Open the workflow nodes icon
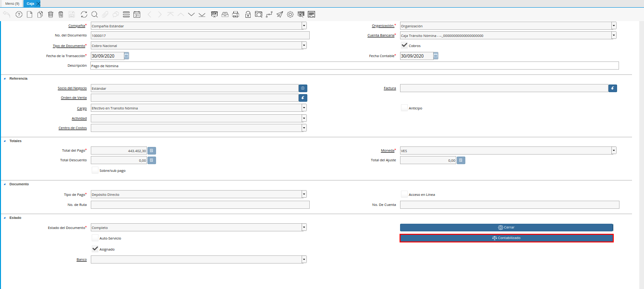 269,14
